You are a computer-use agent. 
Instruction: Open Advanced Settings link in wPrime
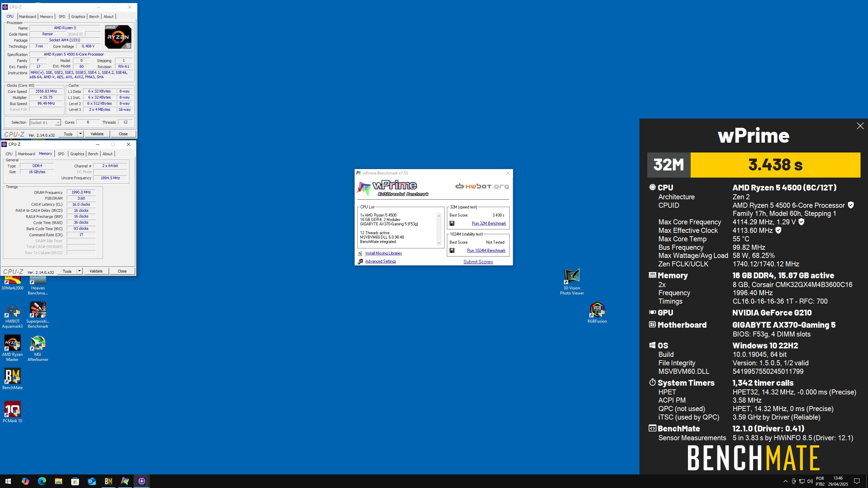click(381, 261)
